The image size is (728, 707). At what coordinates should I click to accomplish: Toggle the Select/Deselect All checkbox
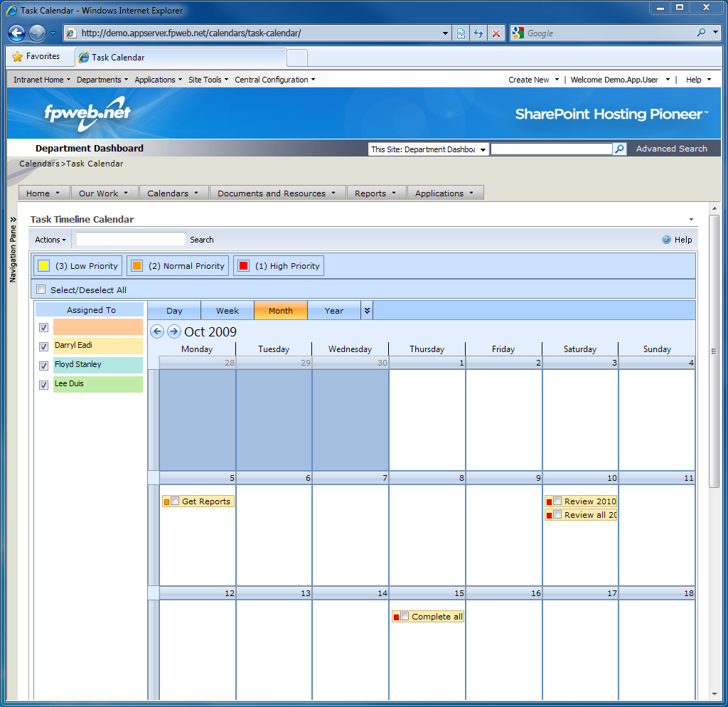pyautogui.click(x=41, y=289)
